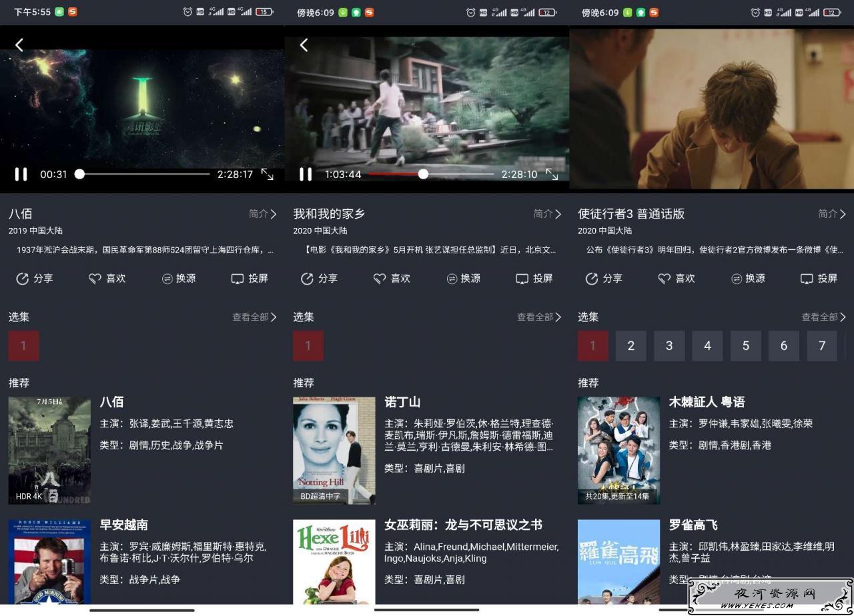854x616 pixels.
Task: Open 查看全部 episodes for 我和我的家乡
Action: 539,317
